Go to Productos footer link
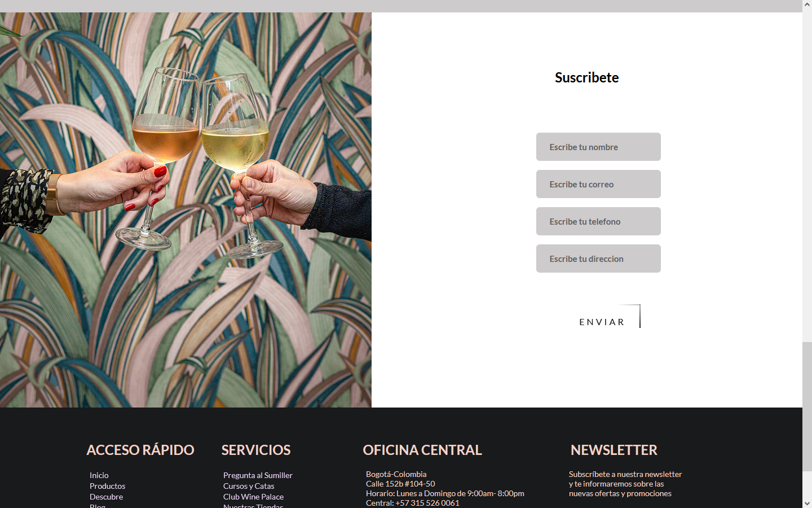Viewport: 812px width, 508px height. point(108,486)
